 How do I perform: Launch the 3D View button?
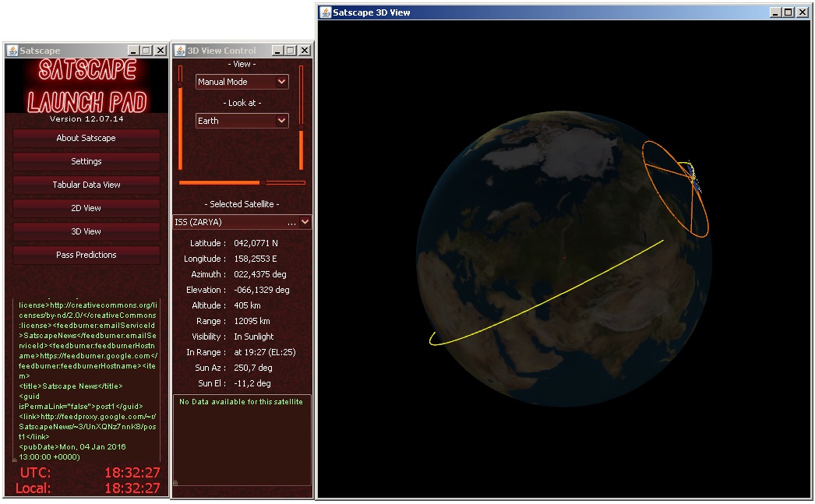coord(86,231)
